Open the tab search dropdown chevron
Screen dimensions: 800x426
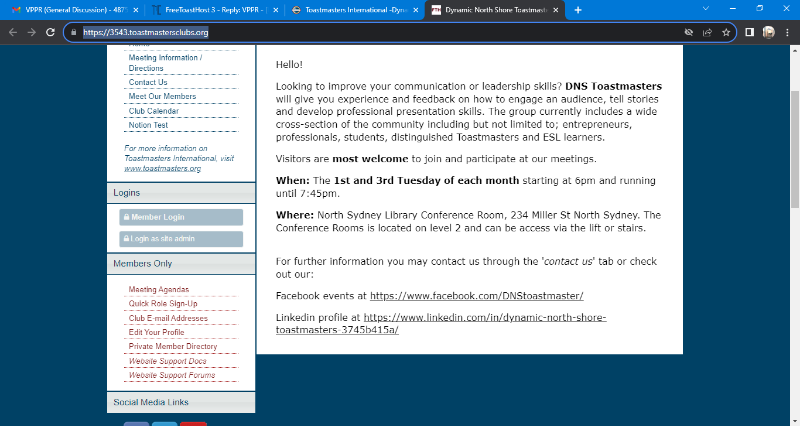[x=707, y=9]
